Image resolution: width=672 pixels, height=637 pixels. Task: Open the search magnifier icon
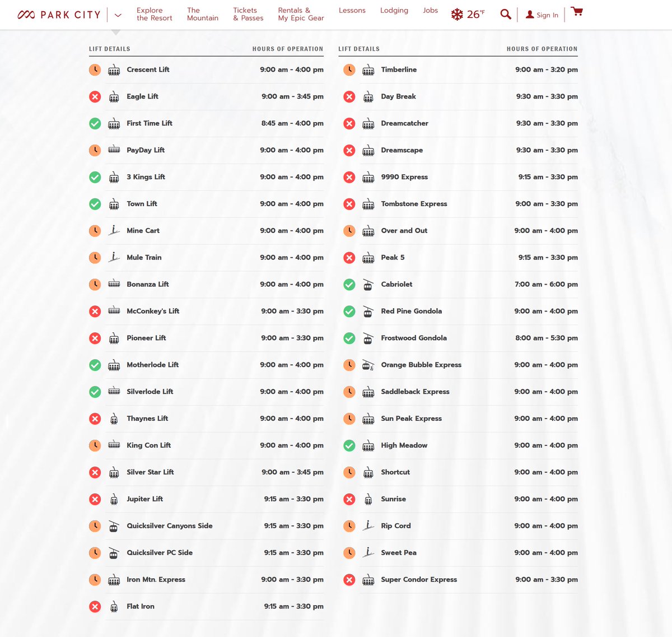(506, 15)
